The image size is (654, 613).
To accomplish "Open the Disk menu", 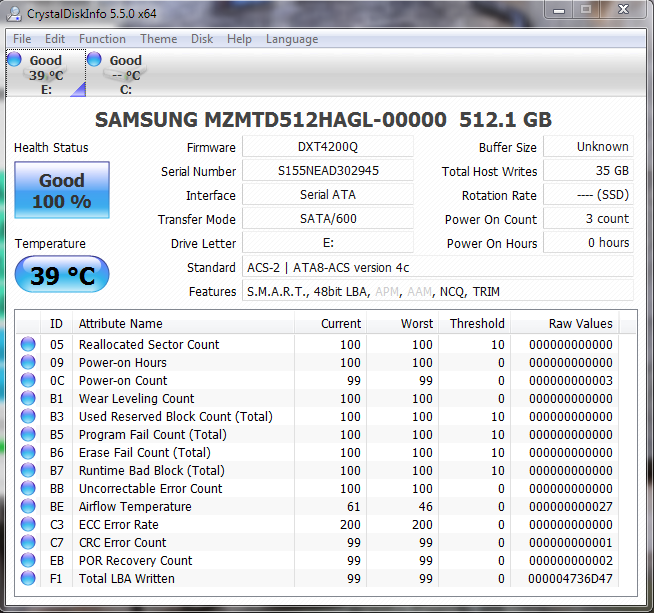I will coord(202,39).
